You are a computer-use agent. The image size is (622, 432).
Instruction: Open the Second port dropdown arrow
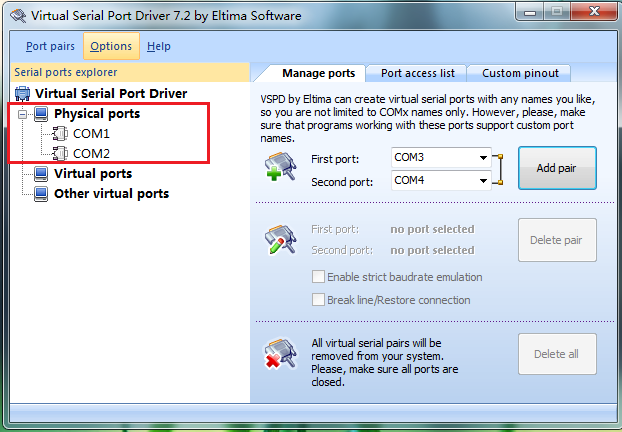pos(483,181)
